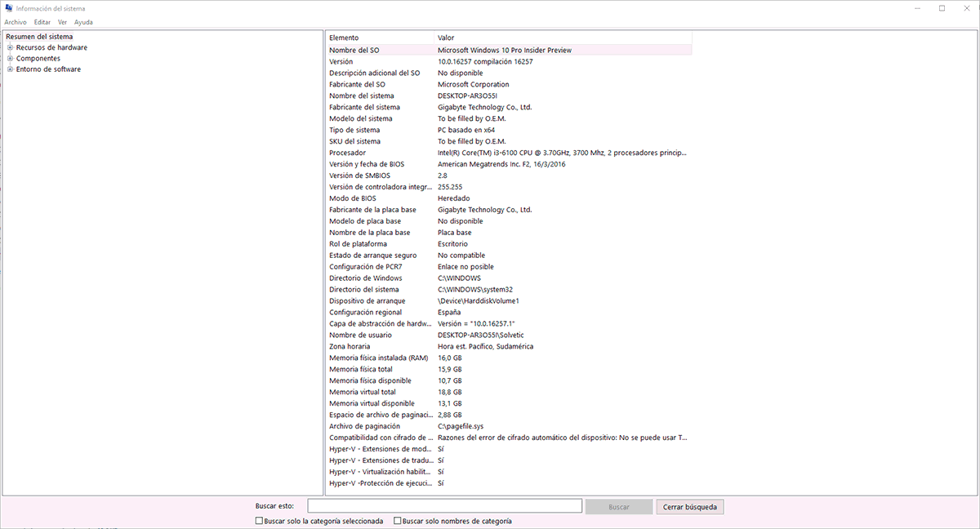Select Memoria virtual disponible row
980x529 pixels.
pyautogui.click(x=509, y=403)
